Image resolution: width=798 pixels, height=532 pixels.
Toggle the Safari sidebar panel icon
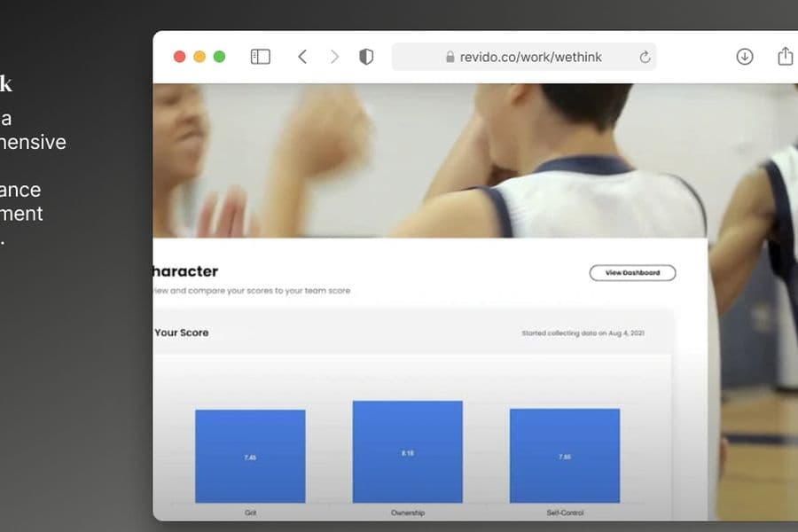(260, 57)
